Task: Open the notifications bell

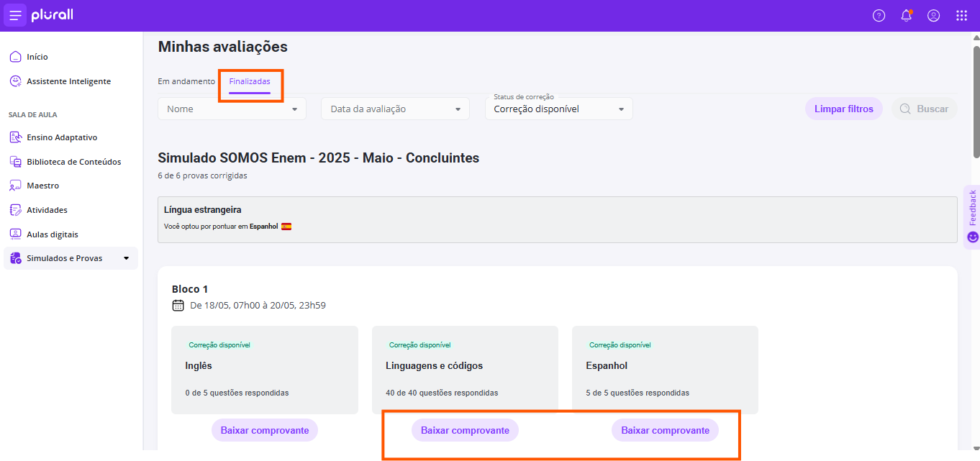Action: (x=906, y=16)
